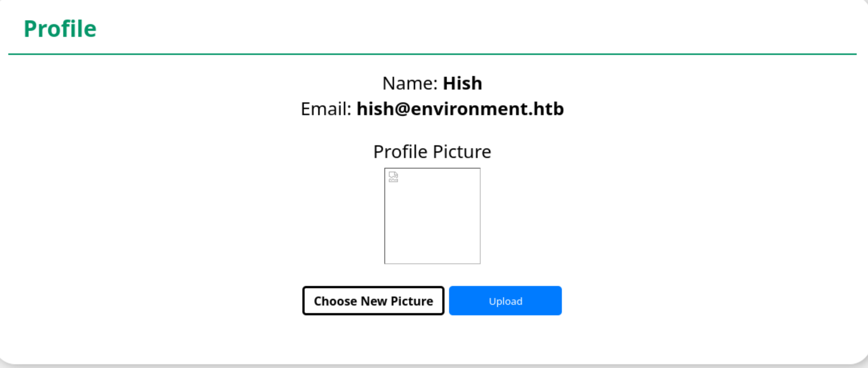
Task: Click the bottom edge of the picture frame
Action: tap(432, 263)
